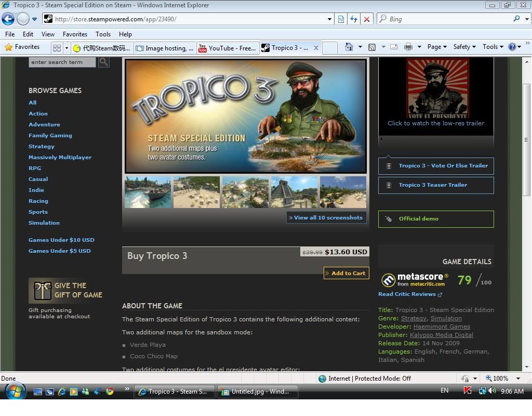Click the volume speaker tray icon
Viewport: 532px width, 416px height.
(x=492, y=391)
